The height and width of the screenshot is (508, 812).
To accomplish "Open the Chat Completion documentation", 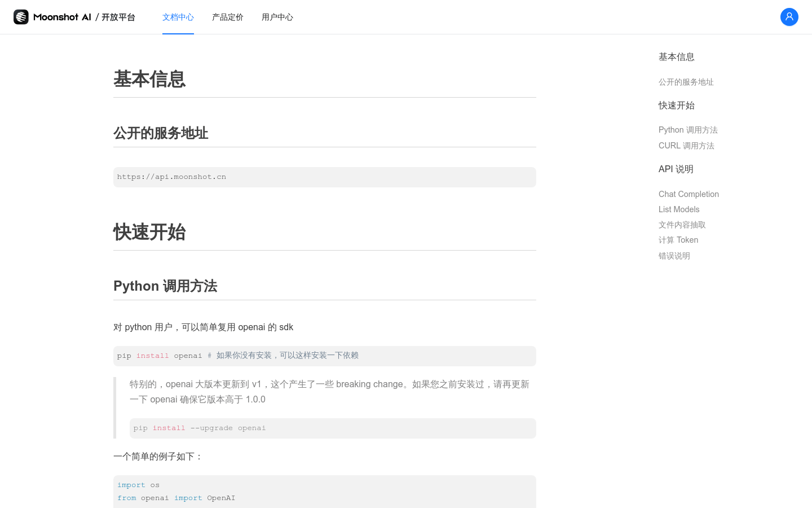I will click(689, 194).
